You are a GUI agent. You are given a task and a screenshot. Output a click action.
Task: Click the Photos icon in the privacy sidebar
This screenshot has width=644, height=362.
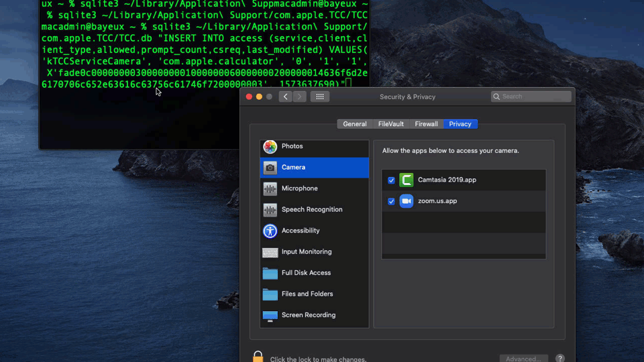pyautogui.click(x=270, y=147)
